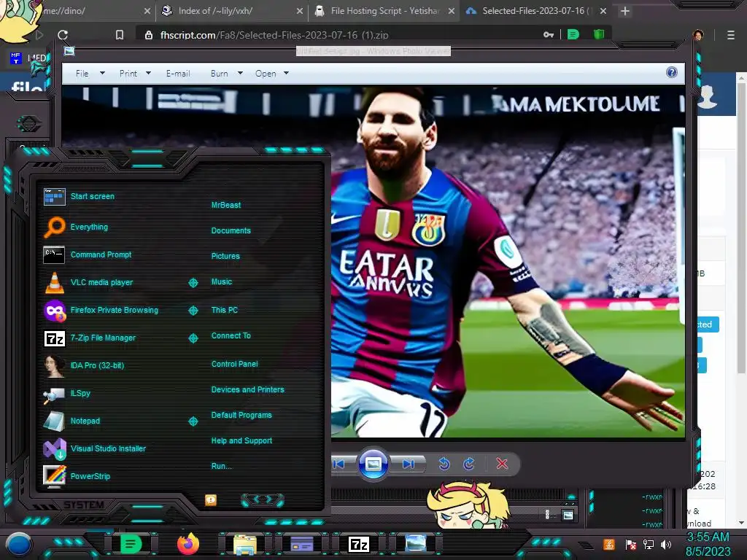
Task: Click Windows Start orb
Action: tap(19, 544)
